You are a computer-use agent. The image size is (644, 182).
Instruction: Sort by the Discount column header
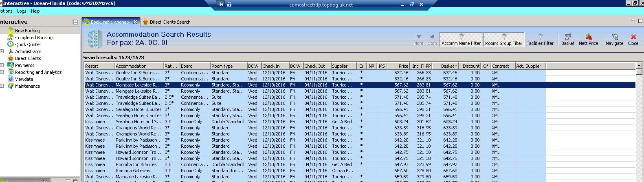tap(470, 66)
